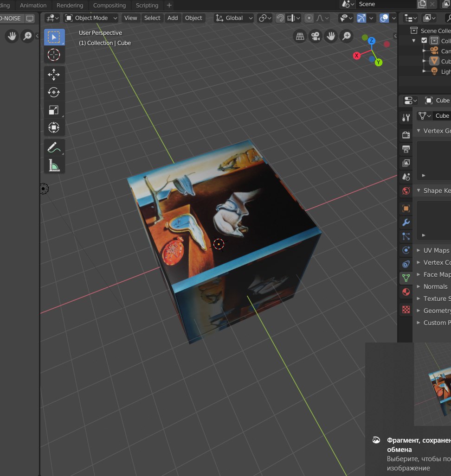Switch to the Animation workspace tab

33,5
